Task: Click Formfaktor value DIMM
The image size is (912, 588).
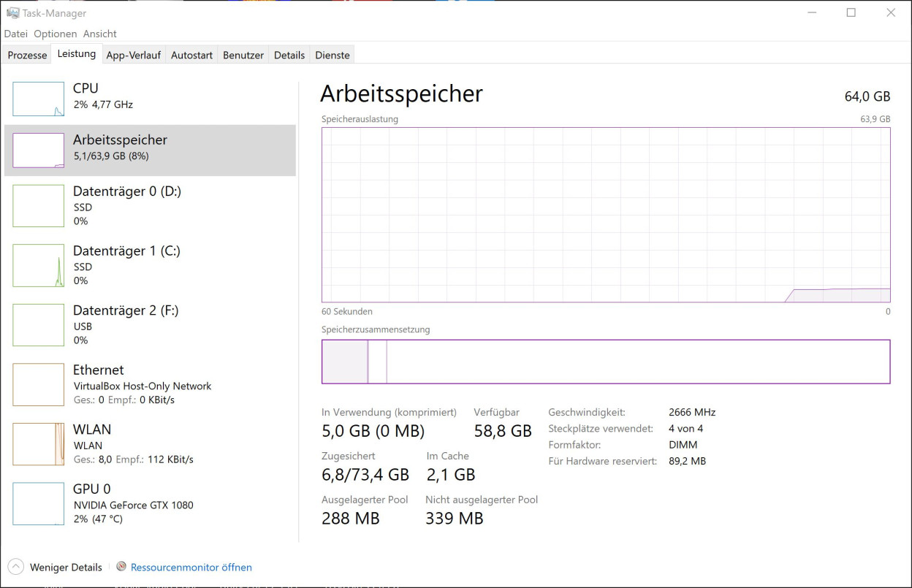Action: coord(683,445)
